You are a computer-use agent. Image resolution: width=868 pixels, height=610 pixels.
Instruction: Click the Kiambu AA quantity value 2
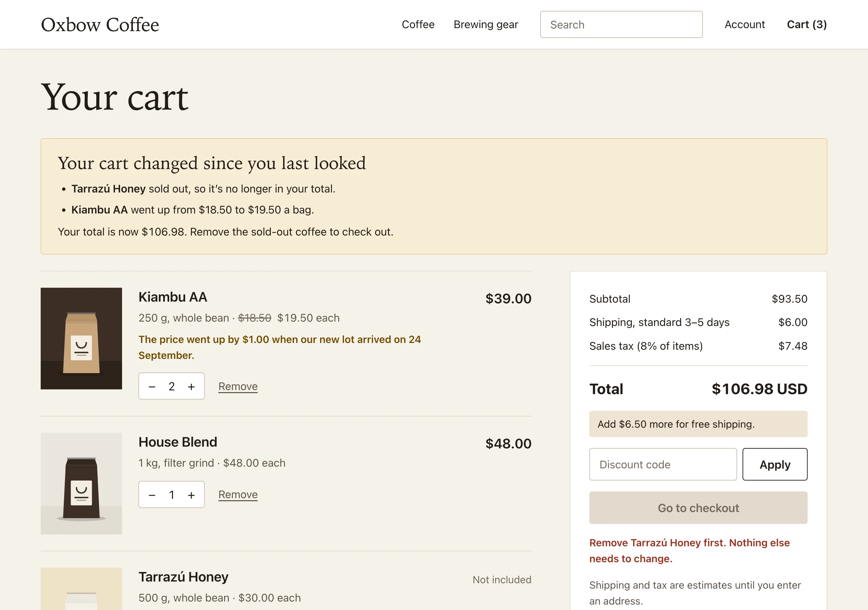click(x=172, y=386)
